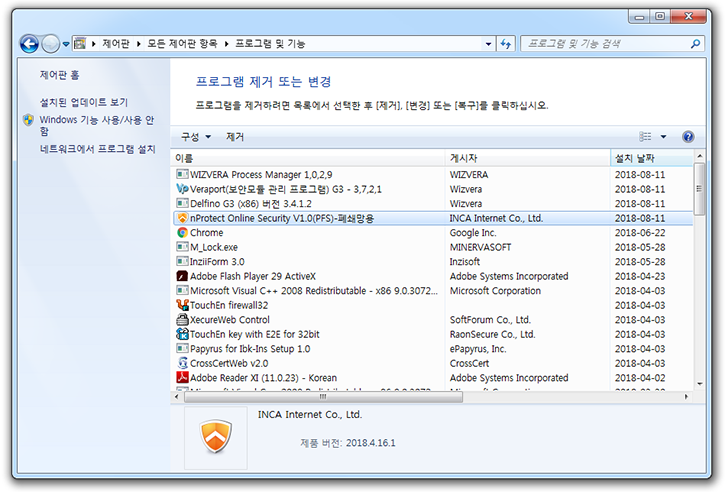This screenshot has width=725, height=492.
Task: Select CrossCertWeb v2.0 program name
Action: pyautogui.click(x=229, y=363)
